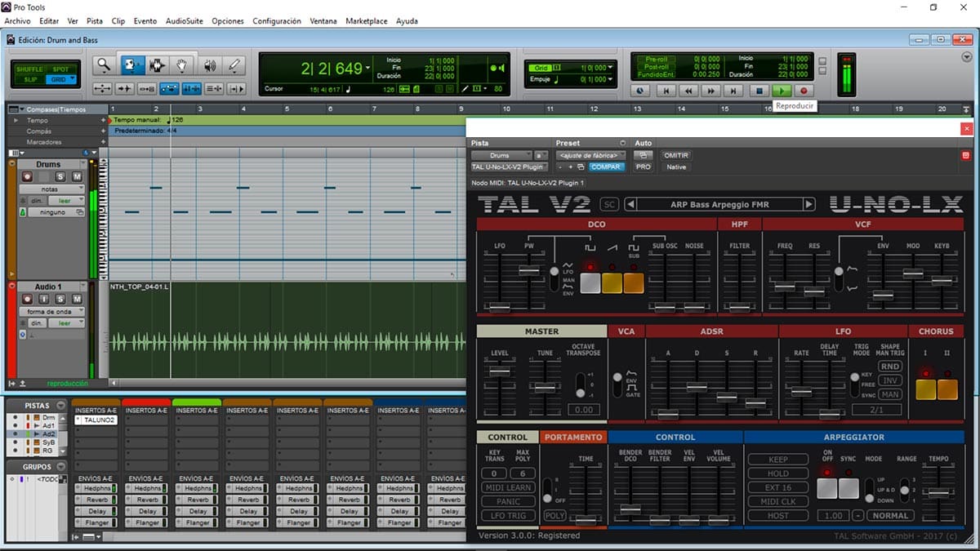
Task: Open the Drums track view selector 'notas'
Action: tap(52, 189)
